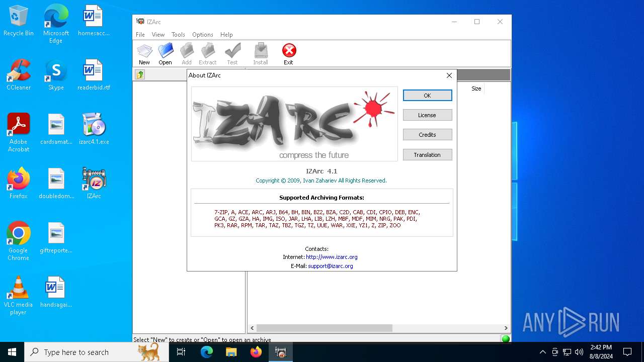644x362 pixels.
Task: Click the Windows Start button
Action: (x=12, y=352)
